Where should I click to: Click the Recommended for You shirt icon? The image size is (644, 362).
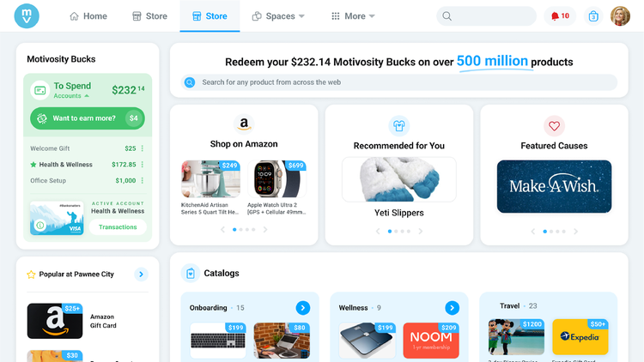point(398,126)
